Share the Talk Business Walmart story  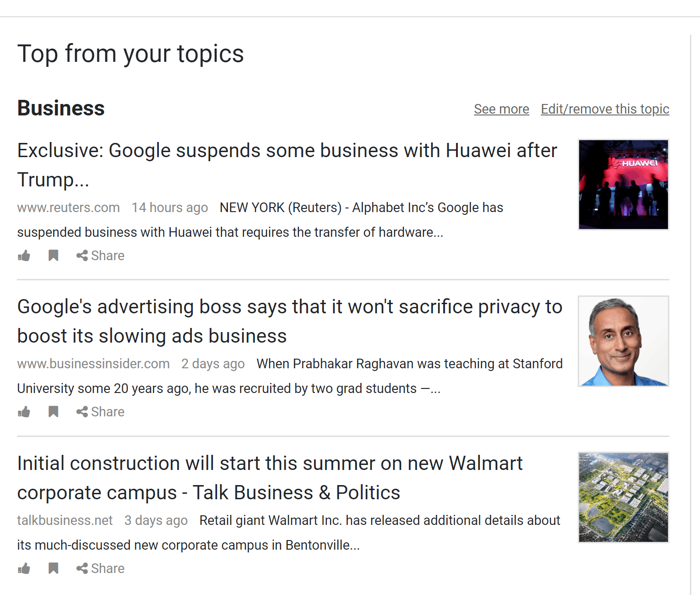coord(100,568)
